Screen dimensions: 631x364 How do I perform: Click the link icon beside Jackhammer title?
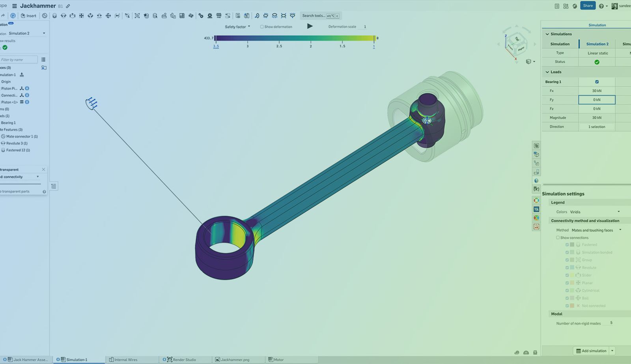pos(68,6)
